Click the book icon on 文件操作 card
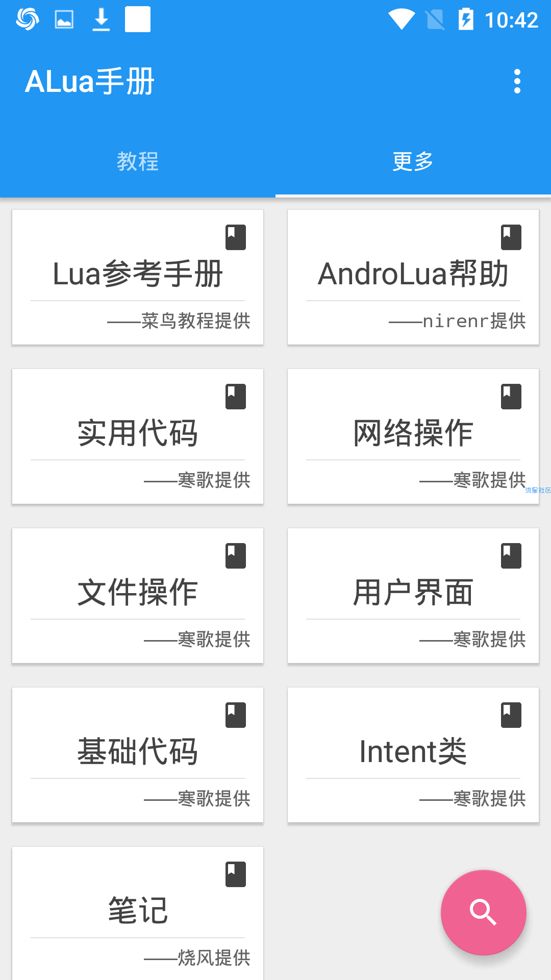Viewport: 551px width, 980px height. tap(236, 556)
